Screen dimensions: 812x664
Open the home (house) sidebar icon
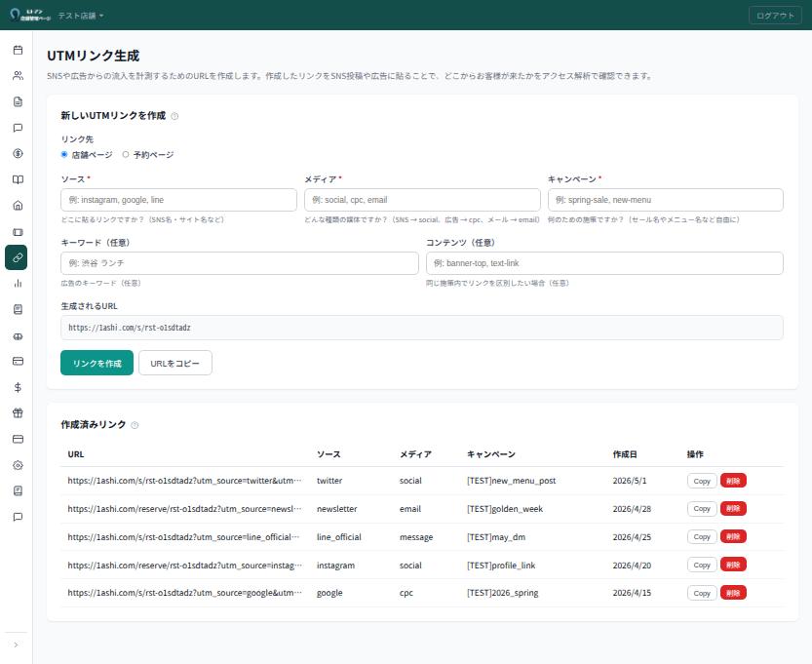[x=18, y=205]
